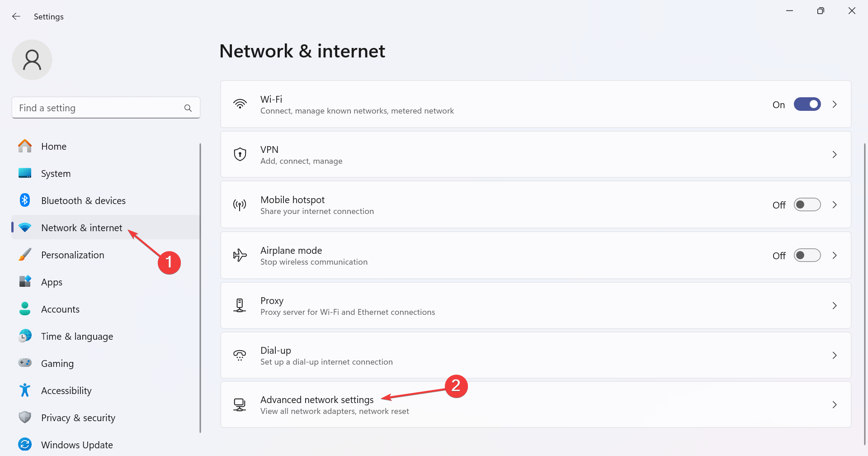
Task: Open Bluetooth & devices via its icon
Action: pyautogui.click(x=25, y=200)
